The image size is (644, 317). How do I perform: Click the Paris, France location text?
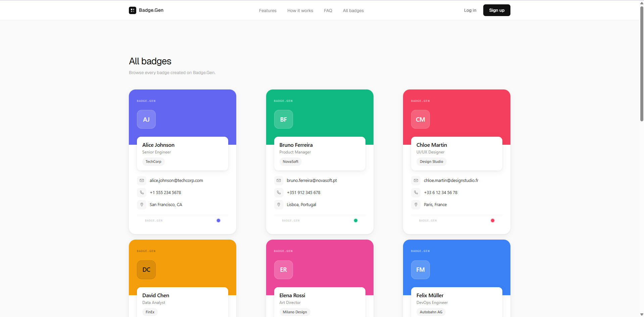(435, 205)
